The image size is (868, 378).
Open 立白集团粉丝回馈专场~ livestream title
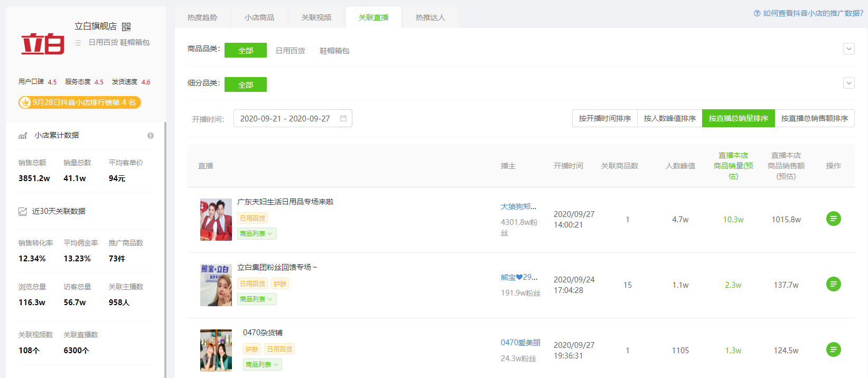pos(277,267)
